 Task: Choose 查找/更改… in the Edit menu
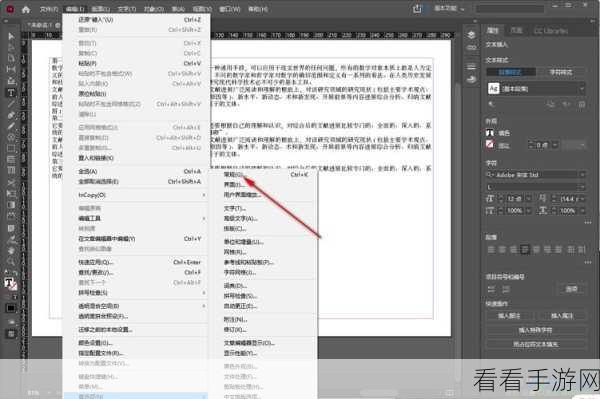[140, 272]
